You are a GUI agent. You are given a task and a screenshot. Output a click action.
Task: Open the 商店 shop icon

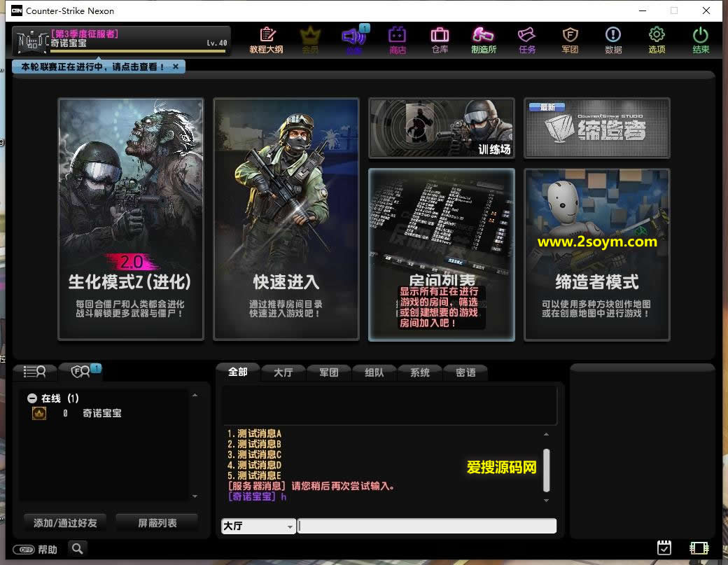[x=398, y=40]
